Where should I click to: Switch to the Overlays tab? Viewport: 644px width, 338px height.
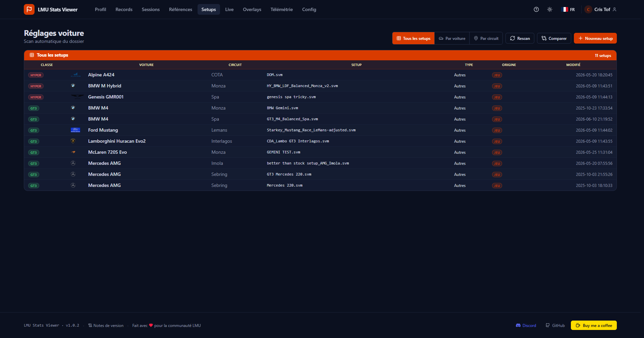click(252, 9)
